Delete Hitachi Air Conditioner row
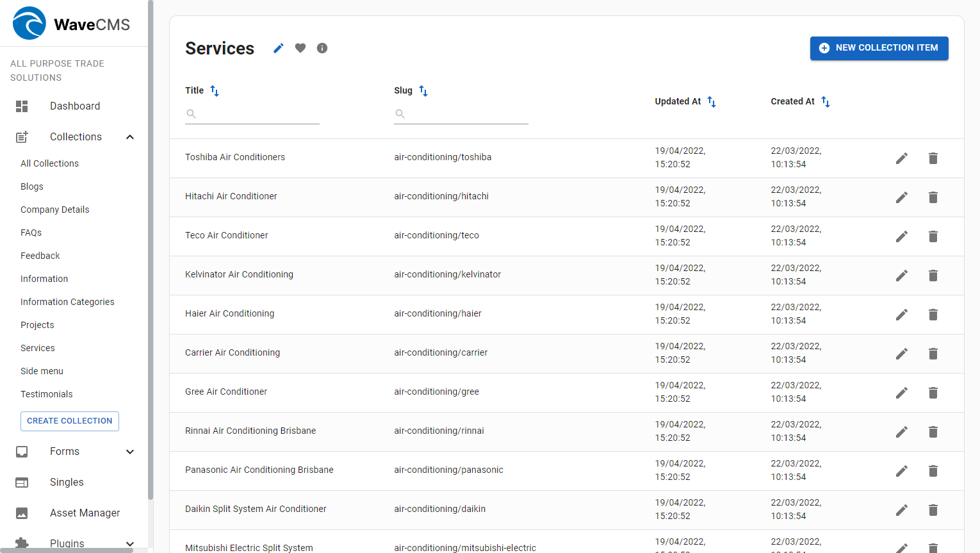This screenshot has height=553, width=980. [933, 197]
